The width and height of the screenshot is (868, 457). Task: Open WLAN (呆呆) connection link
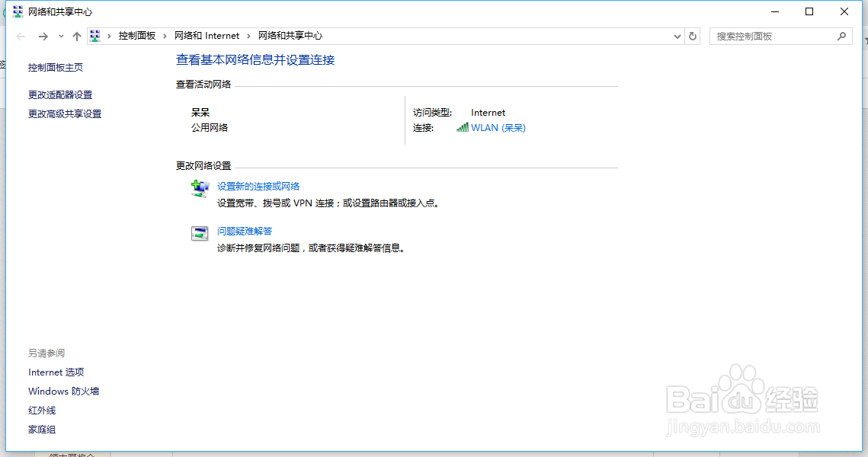point(498,128)
